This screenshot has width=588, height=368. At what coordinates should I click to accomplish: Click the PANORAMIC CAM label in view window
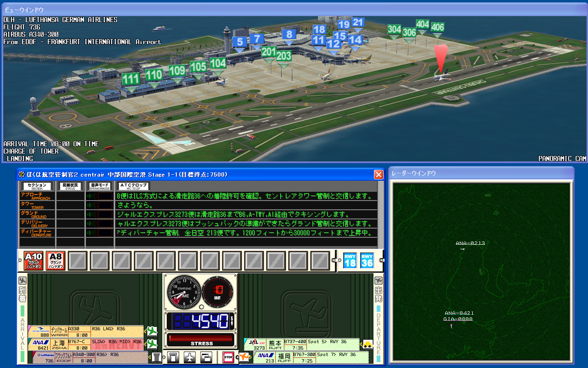[562, 158]
